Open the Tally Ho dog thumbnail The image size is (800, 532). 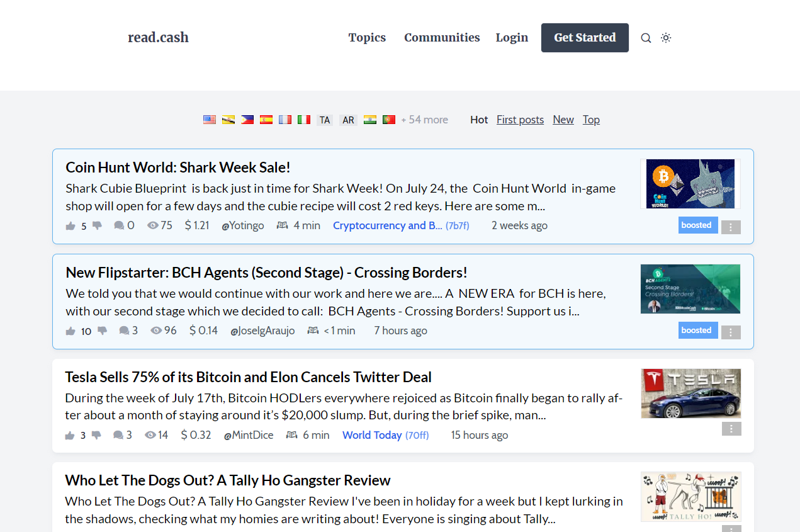click(x=691, y=497)
